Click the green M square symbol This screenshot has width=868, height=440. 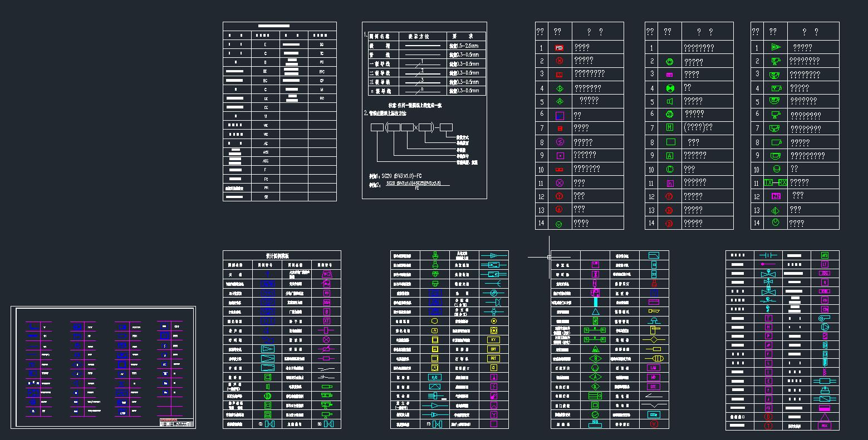(670, 127)
